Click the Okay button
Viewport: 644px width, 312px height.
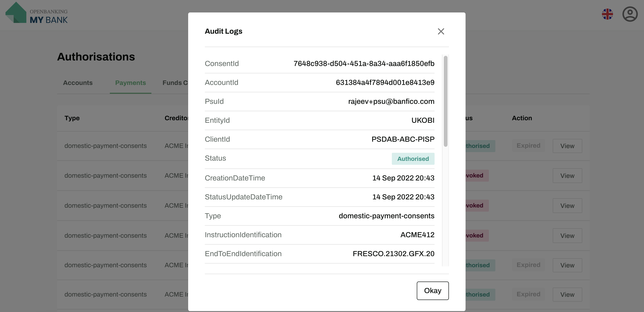point(432,291)
